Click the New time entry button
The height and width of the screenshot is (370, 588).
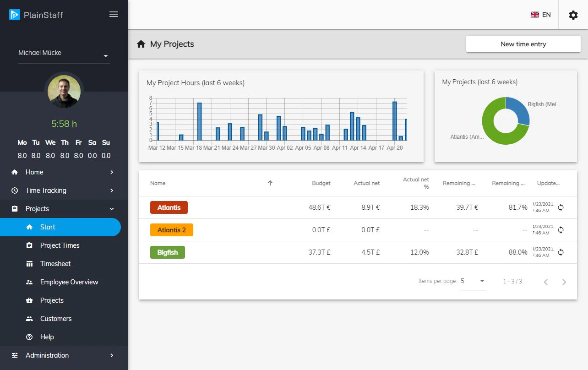click(523, 44)
